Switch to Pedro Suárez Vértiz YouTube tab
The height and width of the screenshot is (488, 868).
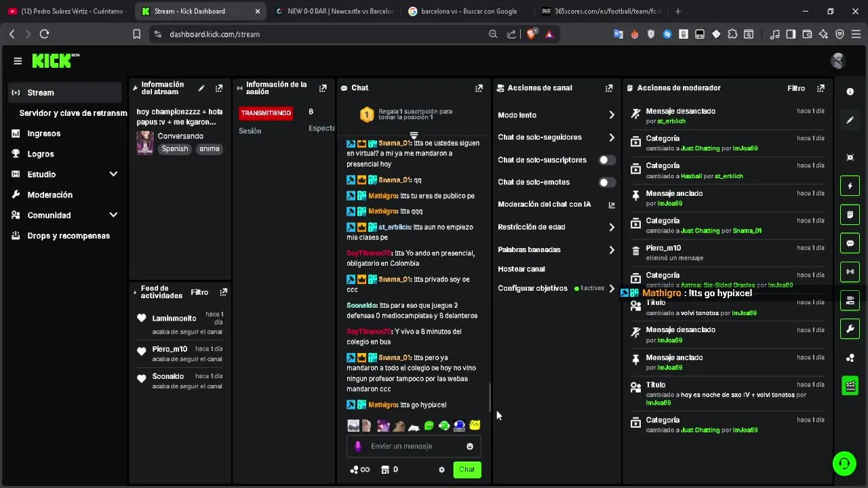(66, 11)
